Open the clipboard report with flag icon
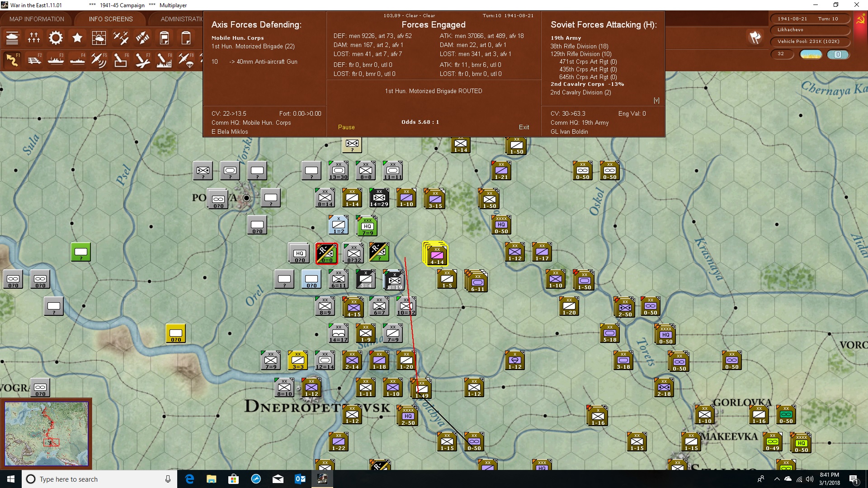The width and height of the screenshot is (868, 488). click(164, 38)
